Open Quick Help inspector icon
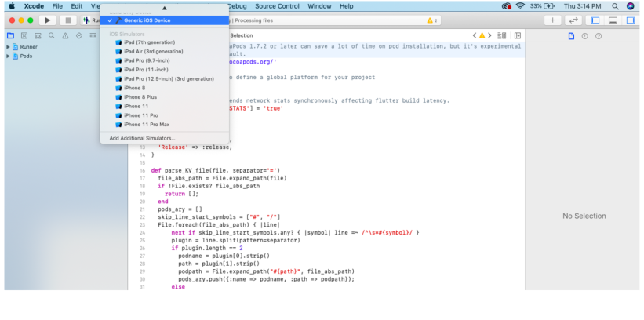This screenshot has width=644, height=320. (x=597, y=35)
